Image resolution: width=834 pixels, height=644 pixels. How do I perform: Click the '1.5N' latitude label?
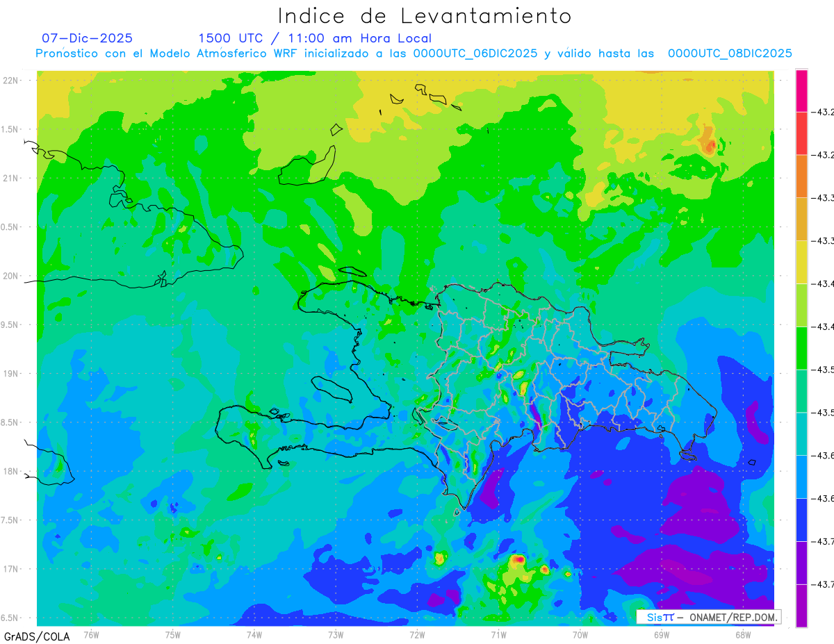coord(10,129)
